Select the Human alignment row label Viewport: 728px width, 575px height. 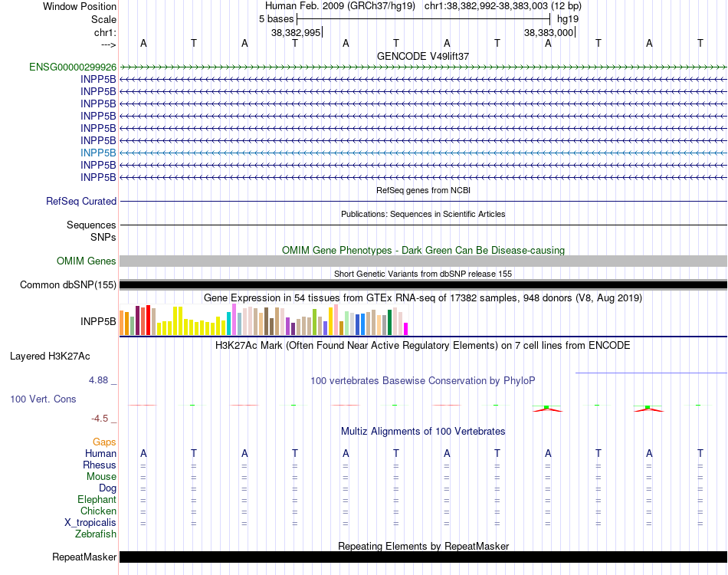tap(100, 453)
